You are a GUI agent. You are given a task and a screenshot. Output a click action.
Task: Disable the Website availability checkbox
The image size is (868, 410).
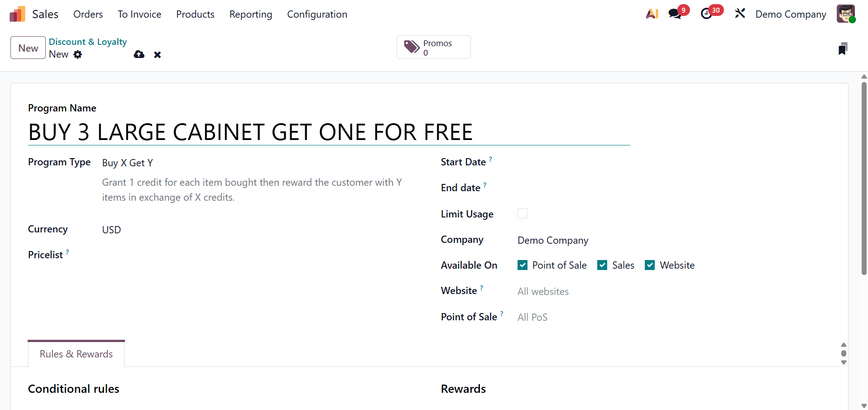[x=650, y=265]
